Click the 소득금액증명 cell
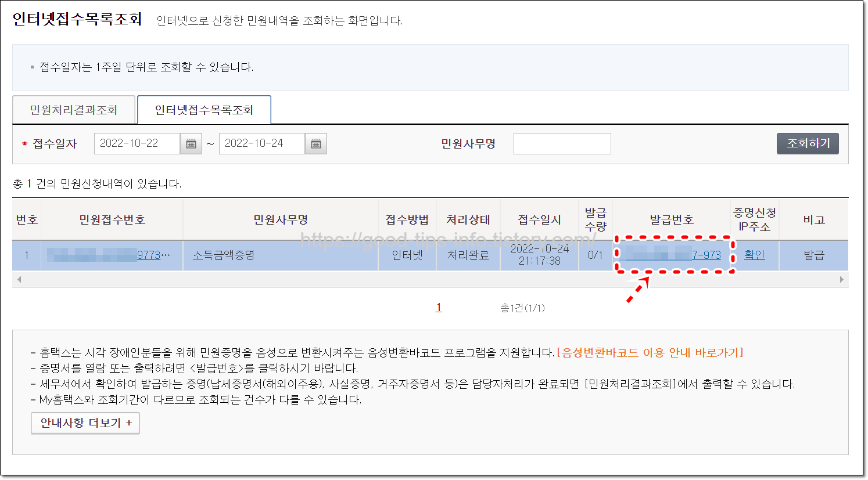 [x=281, y=255]
